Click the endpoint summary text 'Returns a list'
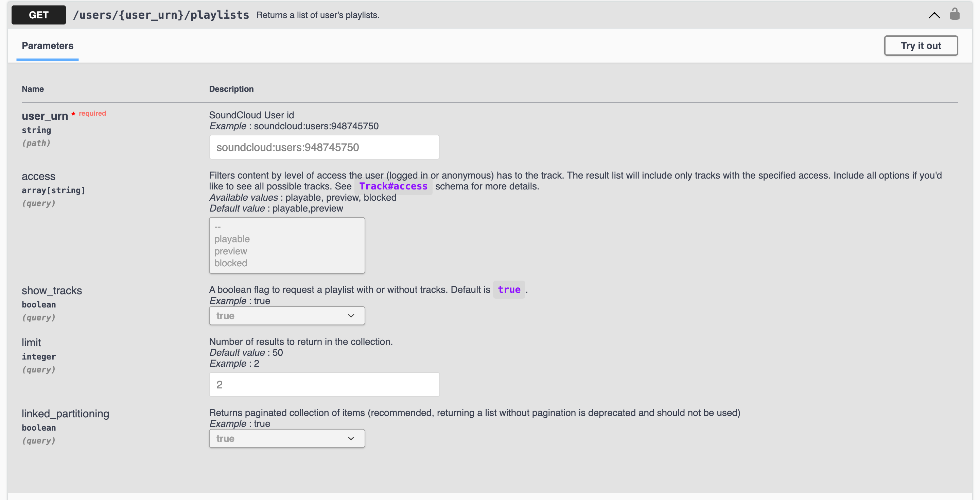 point(317,15)
